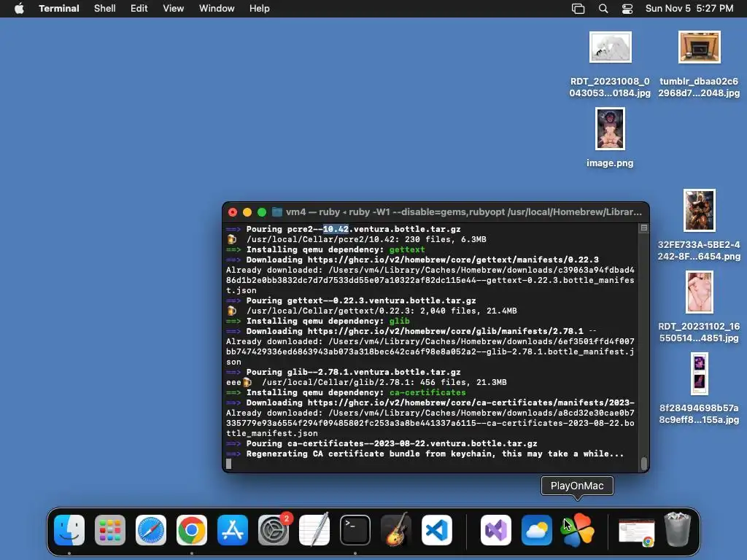Open the Terminal application menu

pos(59,9)
